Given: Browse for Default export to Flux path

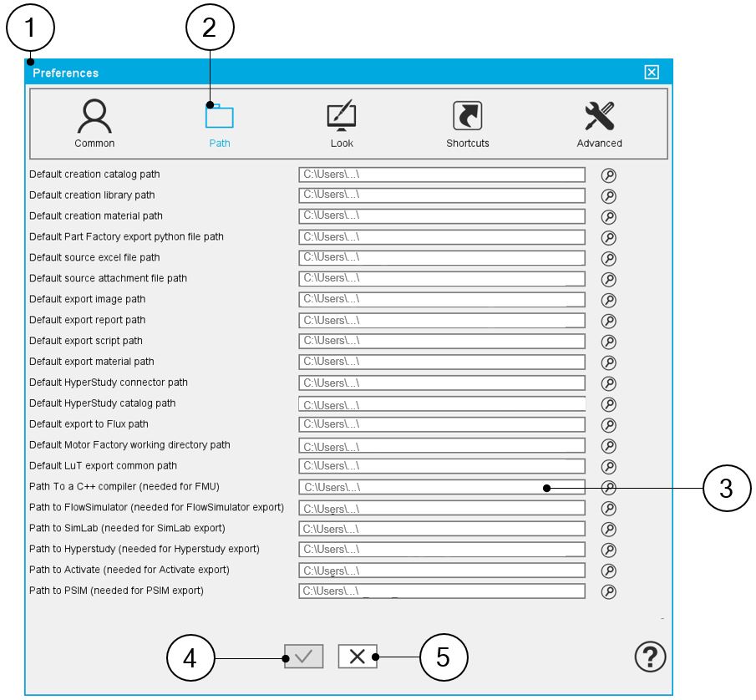Looking at the screenshot, I should [609, 425].
